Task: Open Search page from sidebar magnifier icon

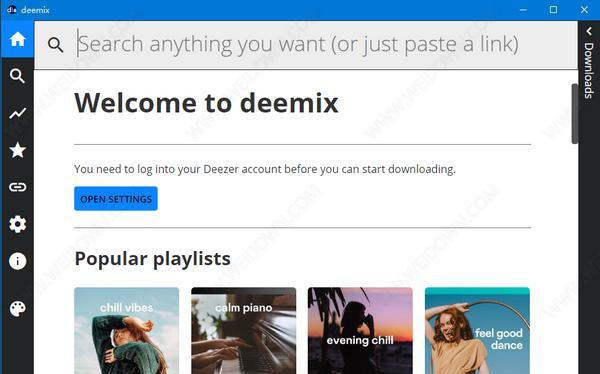Action: tap(18, 76)
